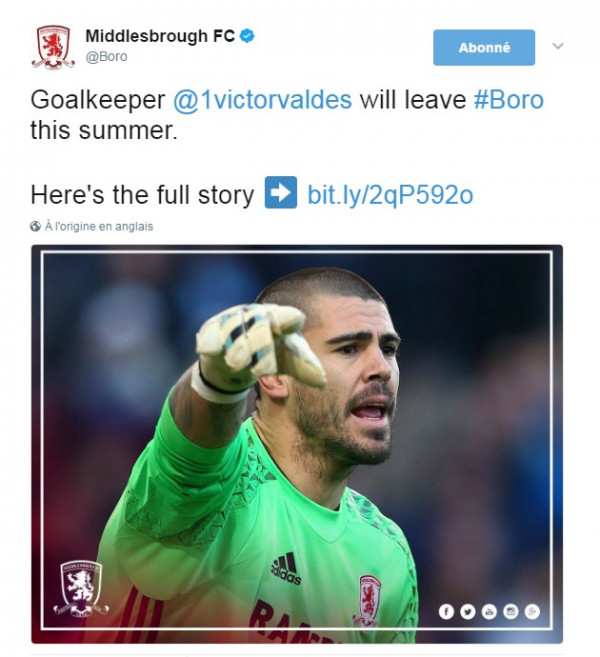Open the goalkeeper photo attachment
This screenshot has height=657, width=600.
tap(297, 444)
